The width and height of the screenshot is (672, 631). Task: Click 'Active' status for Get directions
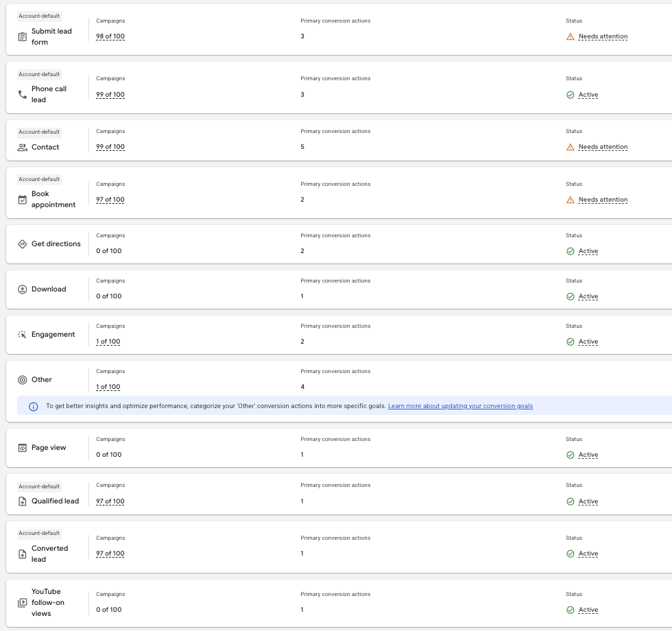(x=588, y=251)
